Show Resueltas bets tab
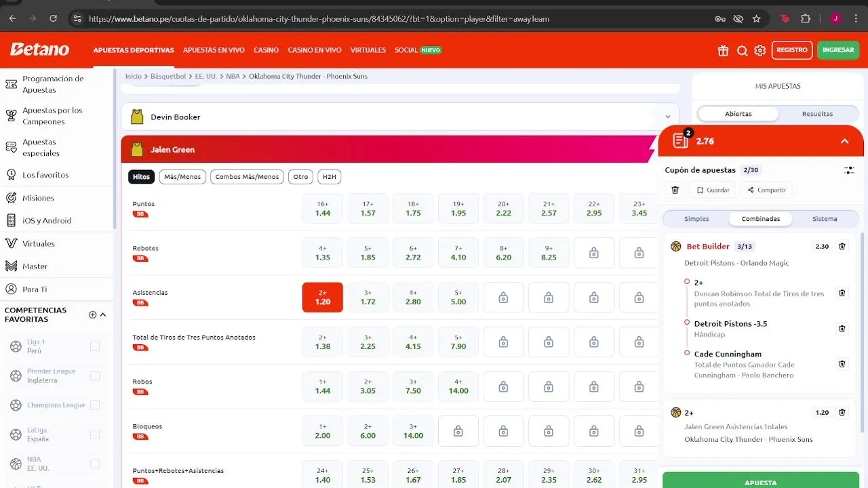This screenshot has width=868, height=488. (817, 114)
